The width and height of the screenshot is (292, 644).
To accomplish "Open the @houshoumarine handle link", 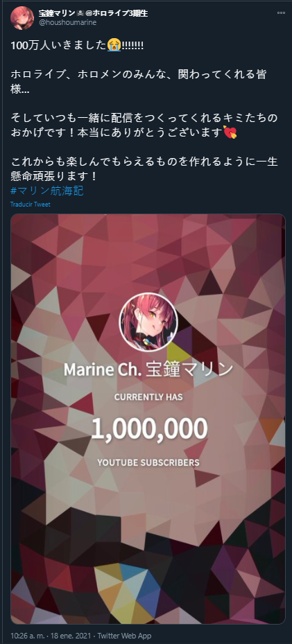I will click(x=67, y=22).
